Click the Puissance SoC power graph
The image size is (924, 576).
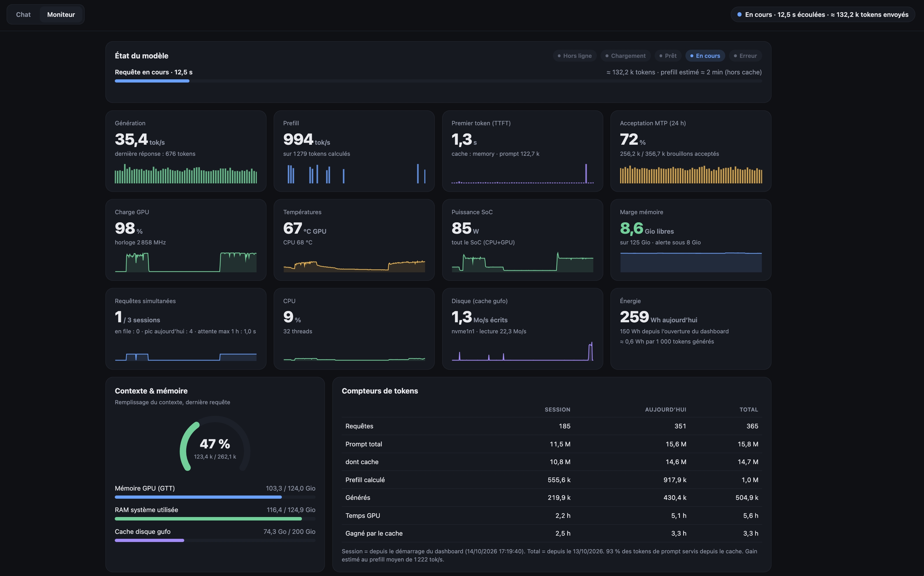pos(522,262)
